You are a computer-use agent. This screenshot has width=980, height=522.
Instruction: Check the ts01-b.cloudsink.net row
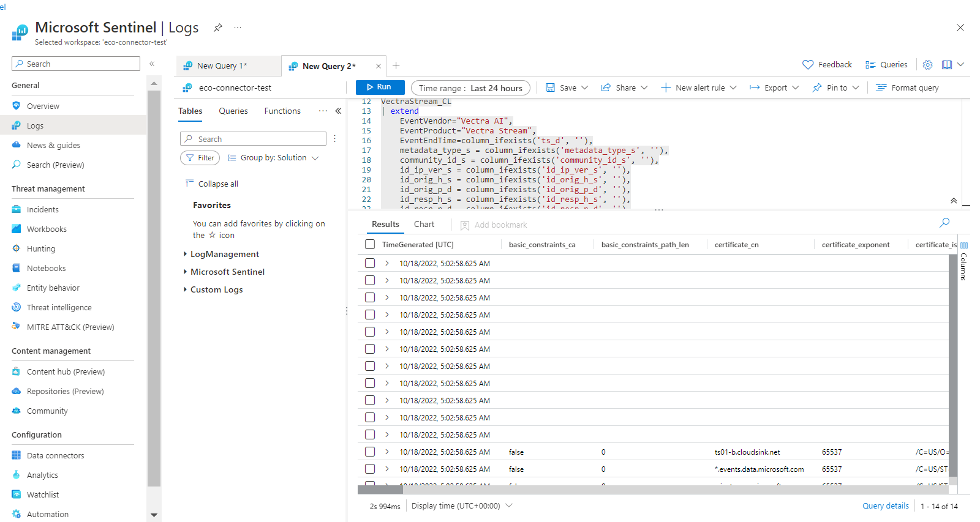(370, 452)
